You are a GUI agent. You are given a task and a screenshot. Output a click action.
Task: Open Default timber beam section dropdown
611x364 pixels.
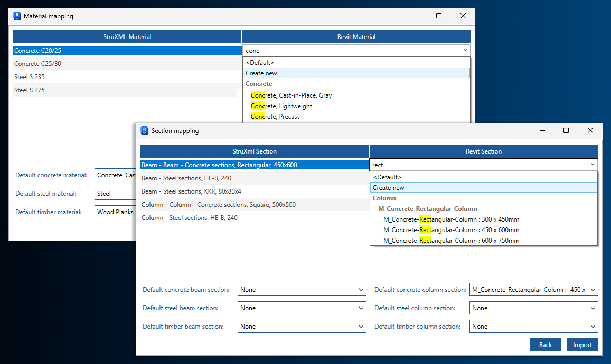302,326
